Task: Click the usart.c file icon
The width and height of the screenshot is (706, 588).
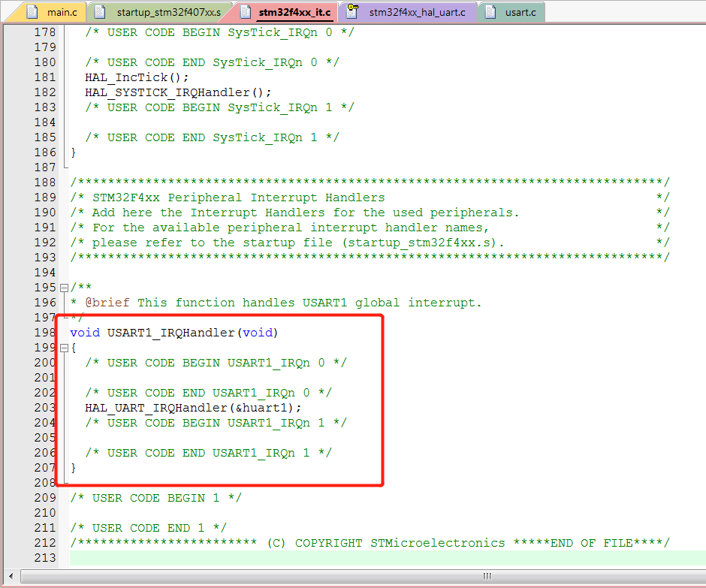Action: point(490,12)
